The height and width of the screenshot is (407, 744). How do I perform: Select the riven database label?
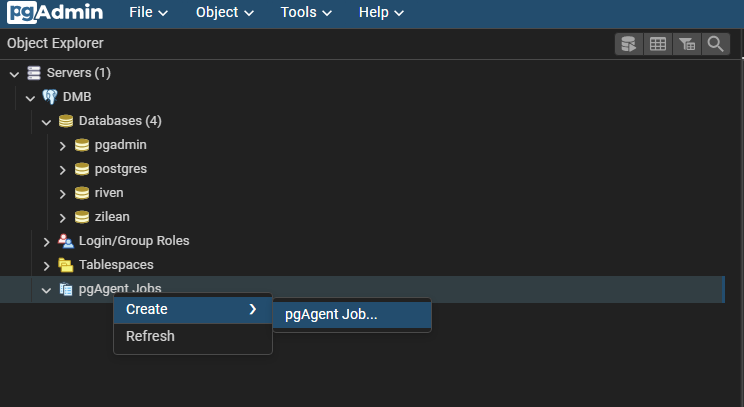coord(109,193)
